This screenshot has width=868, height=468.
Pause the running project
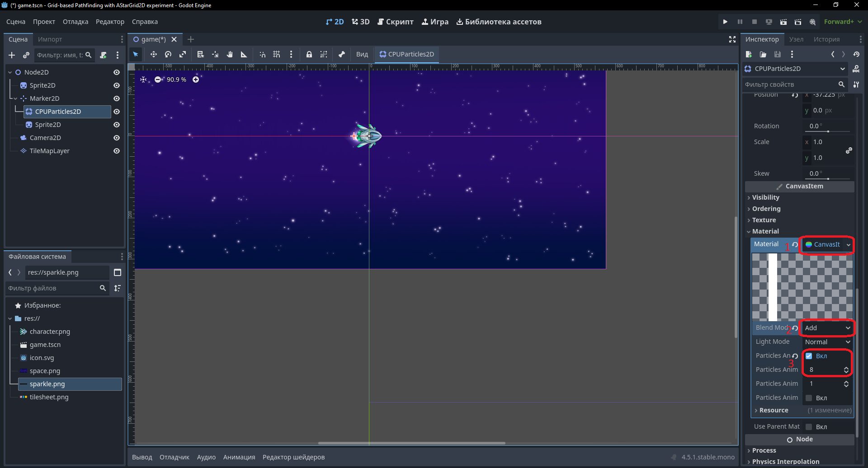click(x=740, y=22)
